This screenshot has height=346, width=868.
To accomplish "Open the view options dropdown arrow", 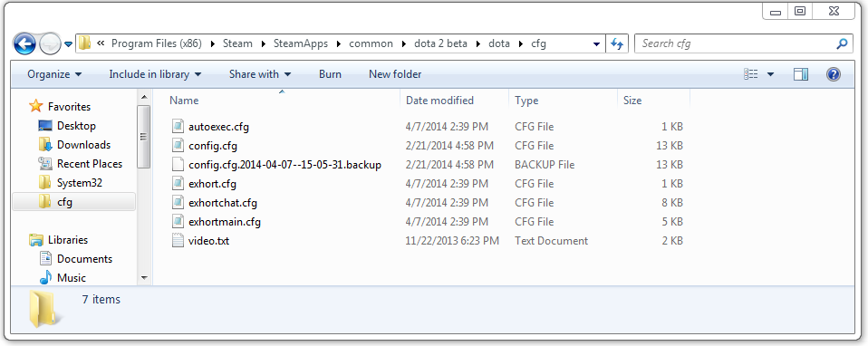I will [770, 74].
